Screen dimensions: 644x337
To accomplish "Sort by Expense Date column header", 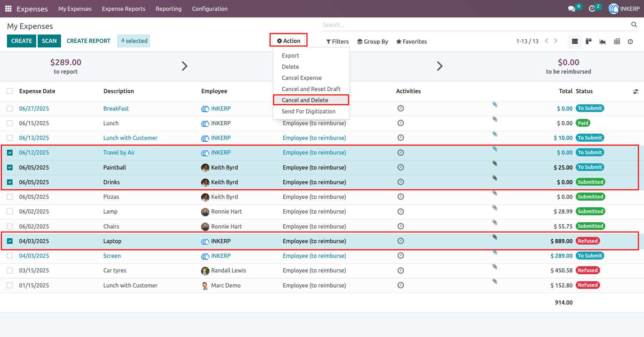I will 37,91.
